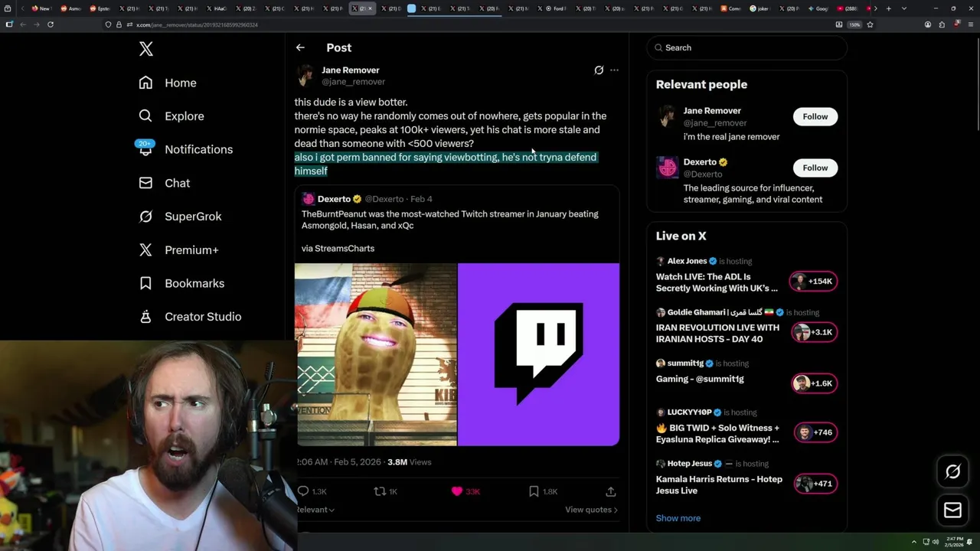Go back using the Post arrow

(300, 47)
